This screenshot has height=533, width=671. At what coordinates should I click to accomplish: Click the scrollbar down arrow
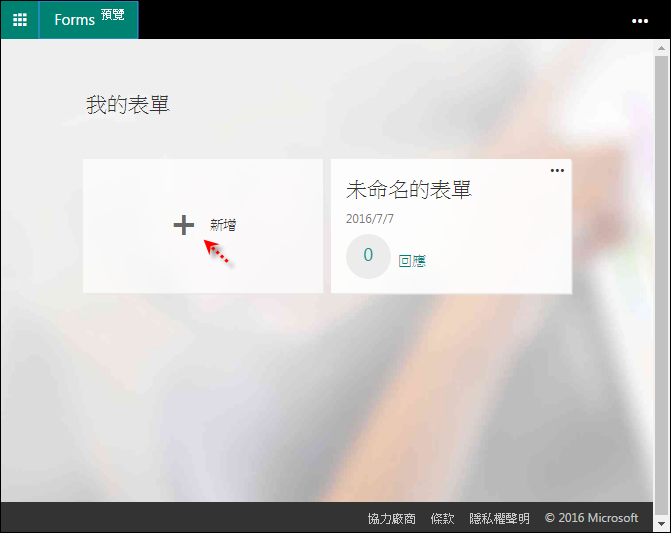(662, 524)
